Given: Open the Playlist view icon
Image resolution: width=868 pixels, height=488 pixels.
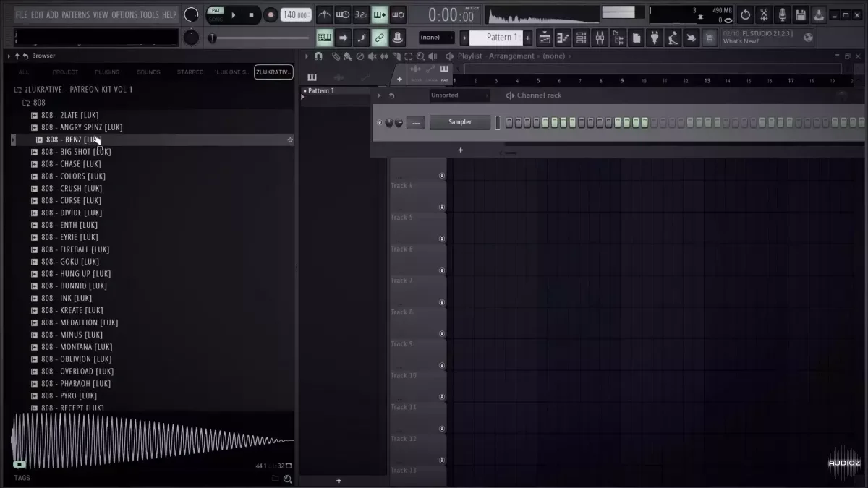Looking at the screenshot, I should 545,38.
